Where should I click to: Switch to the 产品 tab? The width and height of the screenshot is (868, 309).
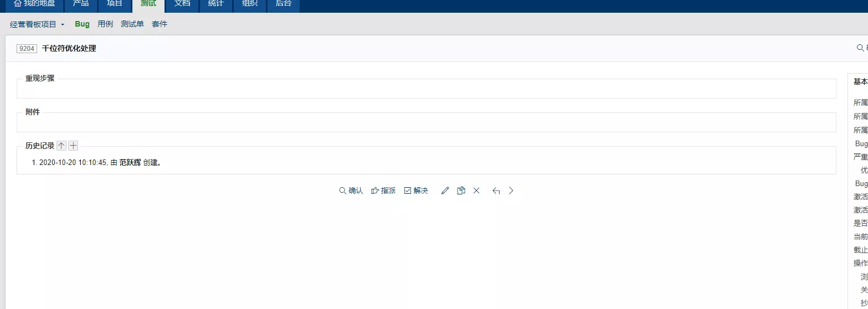pyautogui.click(x=80, y=4)
